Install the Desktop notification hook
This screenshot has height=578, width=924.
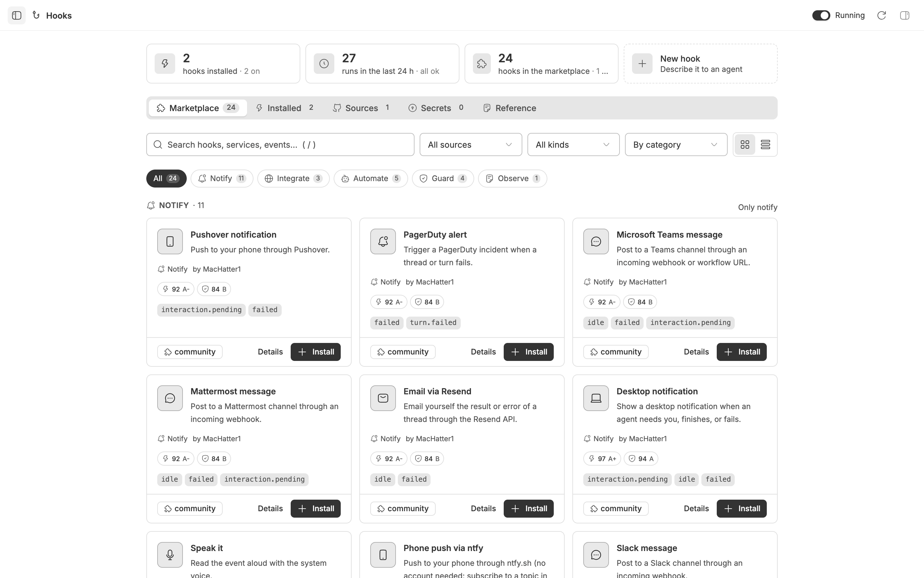pyautogui.click(x=741, y=508)
